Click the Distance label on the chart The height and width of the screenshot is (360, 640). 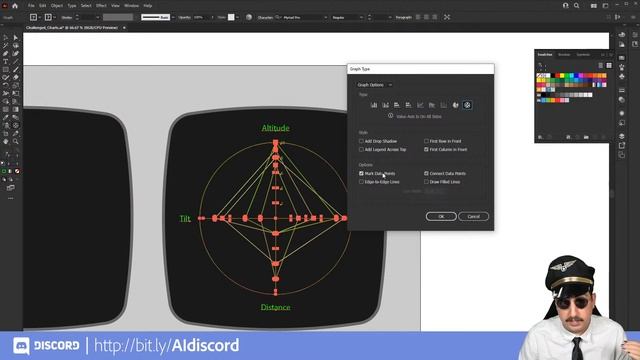click(x=276, y=307)
